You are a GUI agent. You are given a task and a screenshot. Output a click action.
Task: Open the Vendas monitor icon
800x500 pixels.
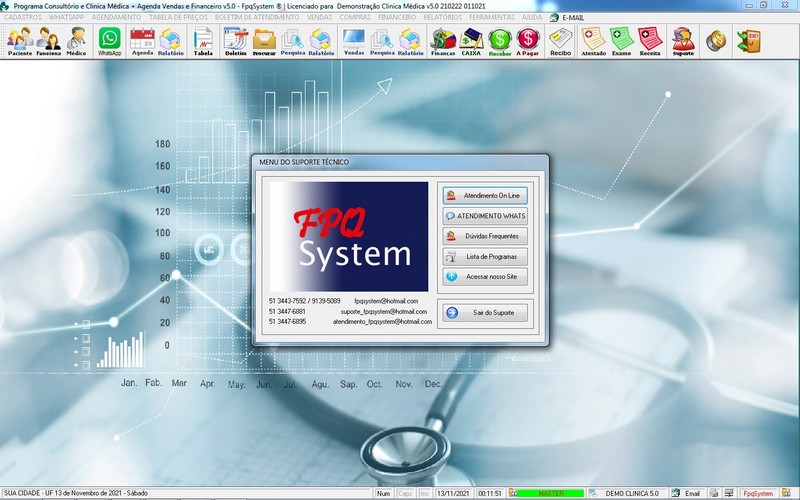(354, 41)
